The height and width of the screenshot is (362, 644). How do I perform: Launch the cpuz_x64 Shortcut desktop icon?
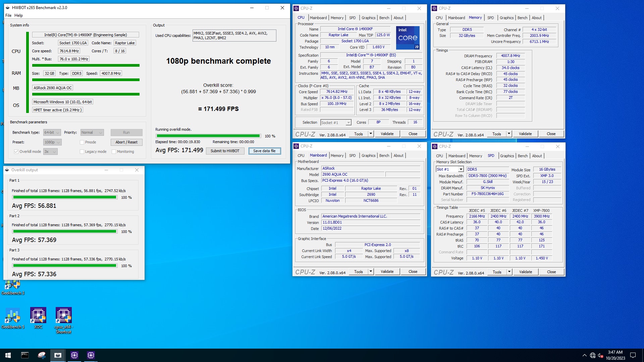(64, 321)
